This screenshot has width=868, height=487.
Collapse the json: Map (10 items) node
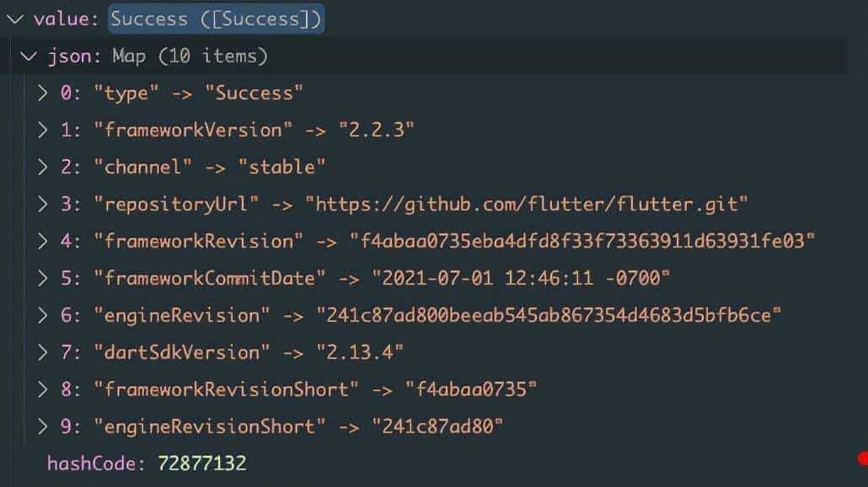coord(29,56)
